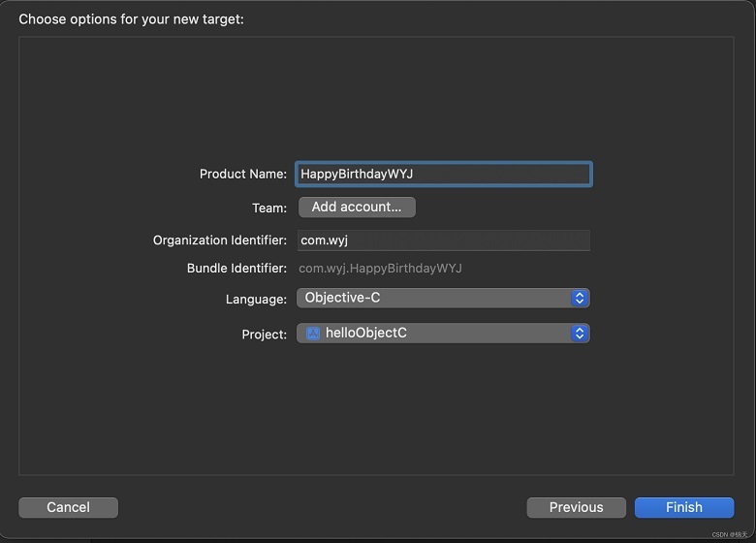Dismiss the dialog with Cancel
Viewport: 756px width, 543px height.
click(x=68, y=507)
